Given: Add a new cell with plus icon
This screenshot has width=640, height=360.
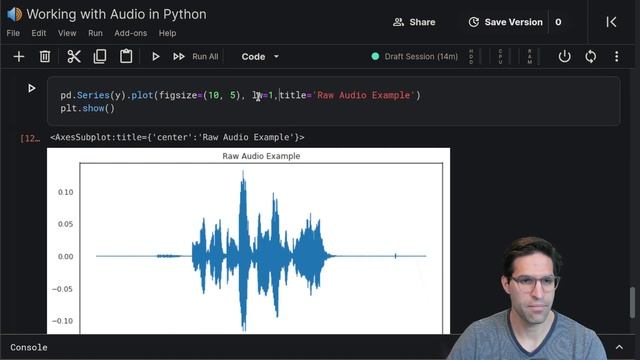Looking at the screenshot, I should 19,56.
